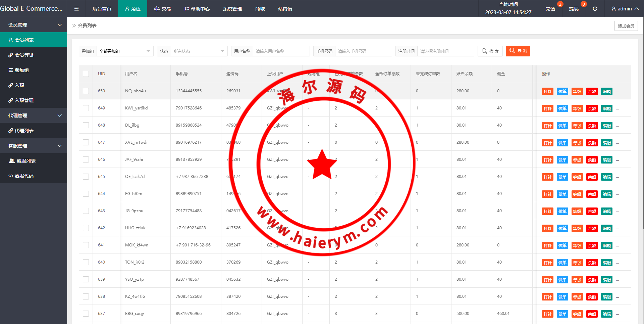Click the 编辑 button for UID 647

click(606, 143)
